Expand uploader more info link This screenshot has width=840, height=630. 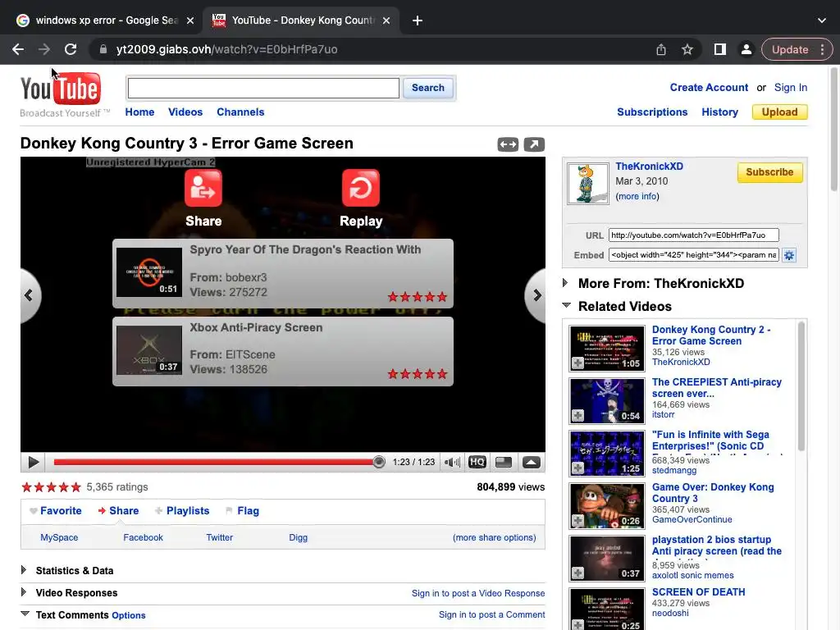tap(637, 196)
